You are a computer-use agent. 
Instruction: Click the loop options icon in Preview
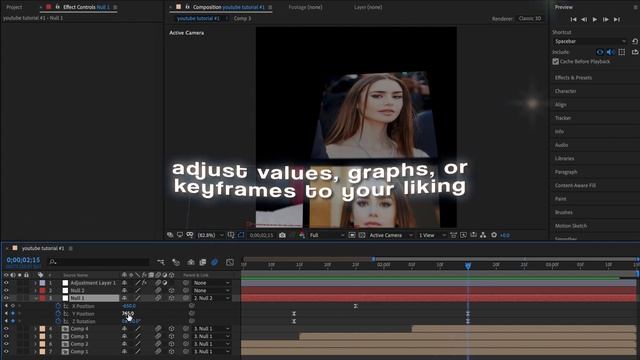coord(635,52)
